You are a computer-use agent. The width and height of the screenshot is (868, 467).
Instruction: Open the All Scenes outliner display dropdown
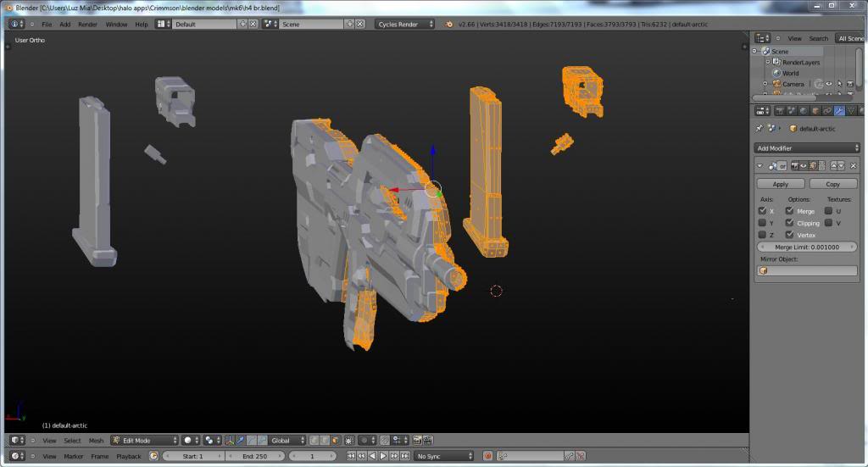(851, 38)
